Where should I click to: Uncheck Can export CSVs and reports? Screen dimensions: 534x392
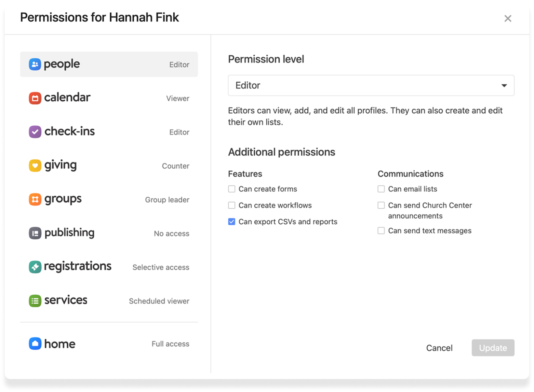tap(232, 222)
